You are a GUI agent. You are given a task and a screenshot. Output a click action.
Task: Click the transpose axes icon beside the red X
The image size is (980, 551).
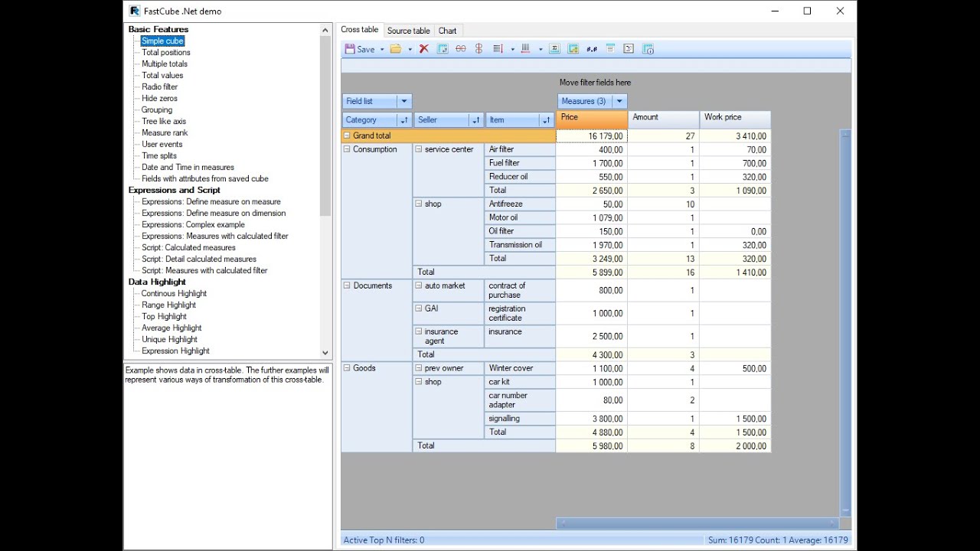(442, 49)
